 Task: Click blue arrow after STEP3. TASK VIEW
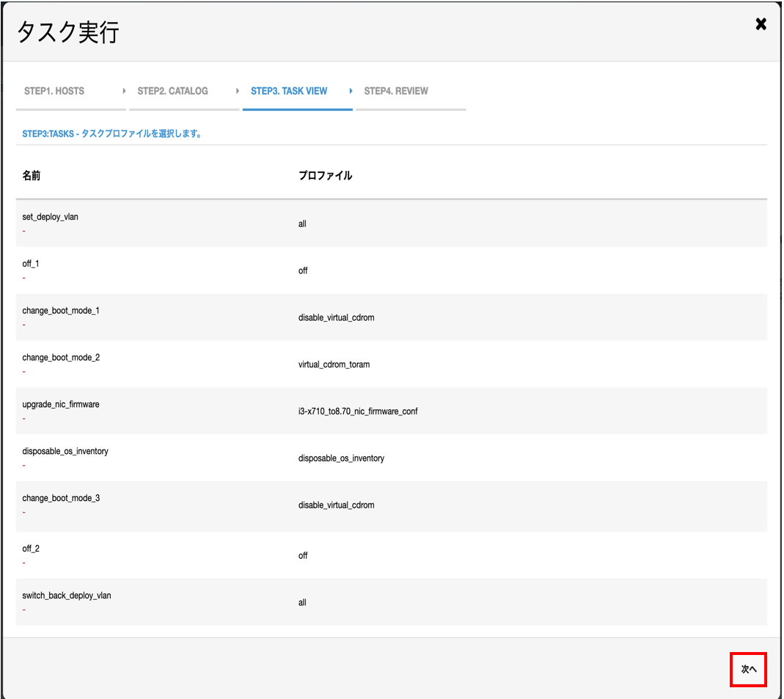click(x=351, y=91)
